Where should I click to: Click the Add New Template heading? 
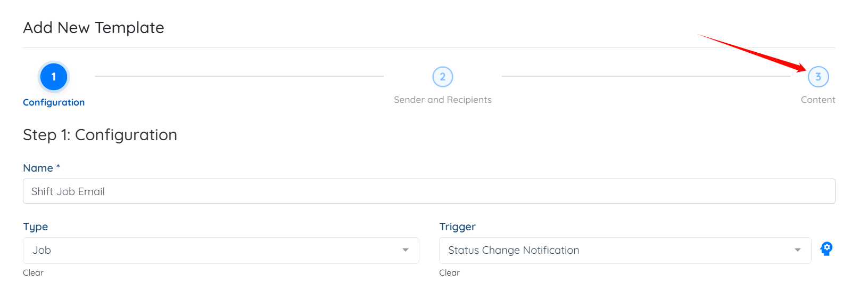pos(94,28)
